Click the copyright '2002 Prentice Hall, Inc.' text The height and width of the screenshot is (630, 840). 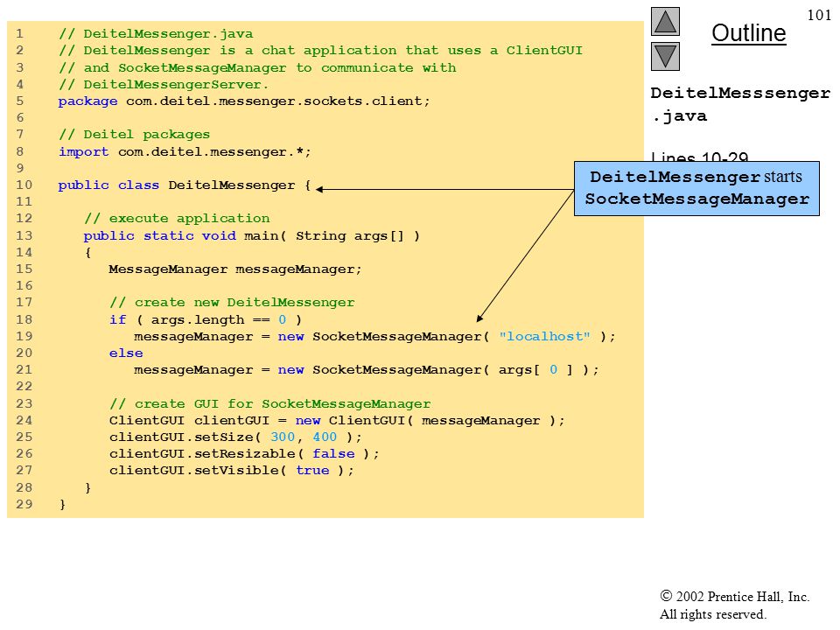(735, 597)
